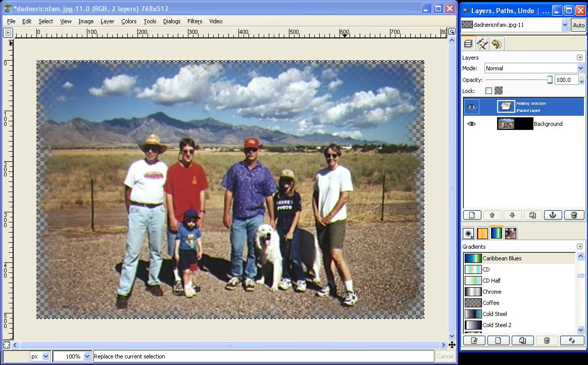Toggle visibility of the Floating Selection layer

click(472, 107)
